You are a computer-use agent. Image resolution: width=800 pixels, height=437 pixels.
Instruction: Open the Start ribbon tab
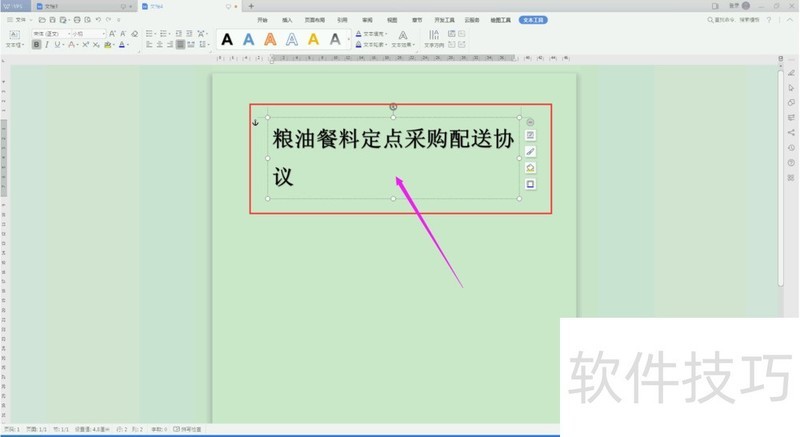tap(262, 20)
